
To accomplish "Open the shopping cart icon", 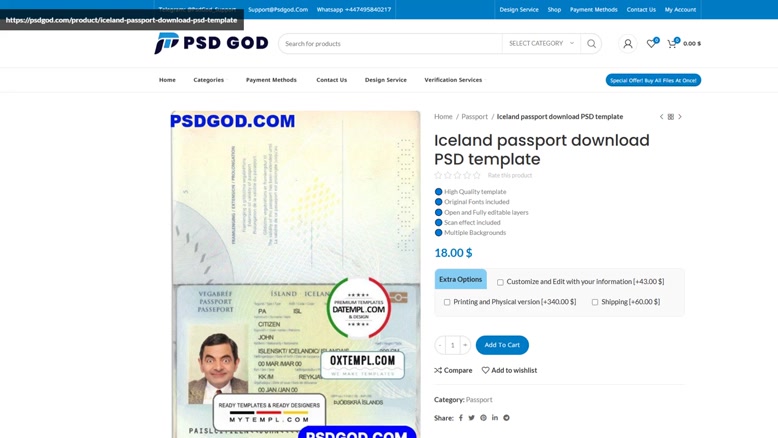I will [x=672, y=43].
